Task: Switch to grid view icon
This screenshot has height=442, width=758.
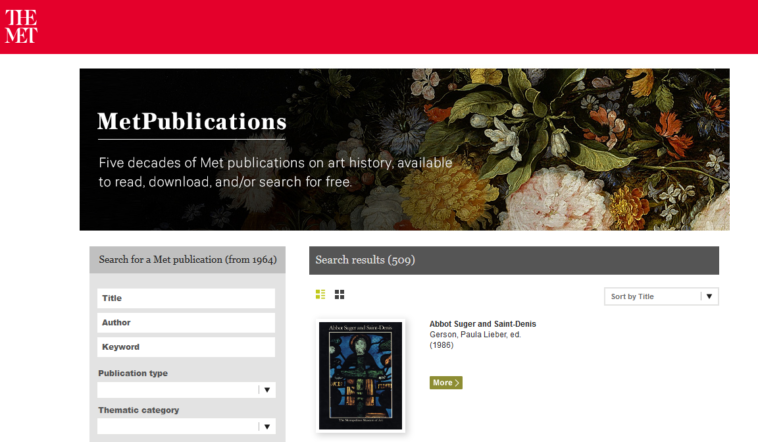Action: 339,295
